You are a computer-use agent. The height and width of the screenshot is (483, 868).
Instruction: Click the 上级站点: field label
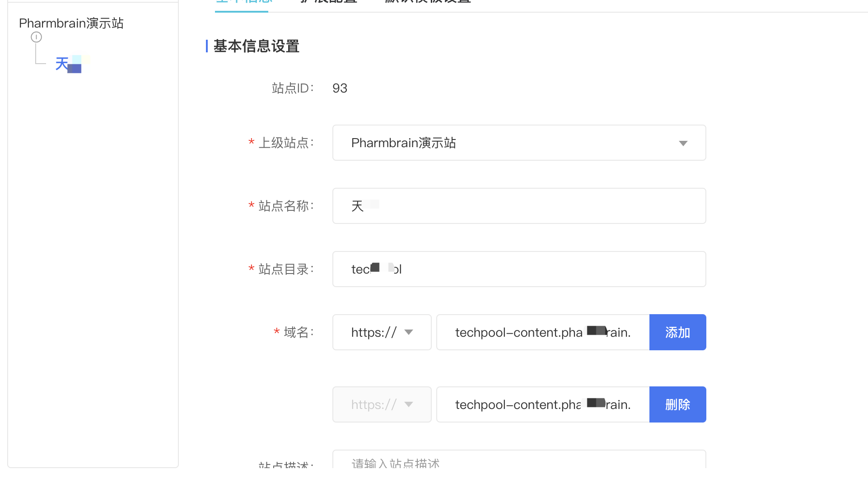286,143
